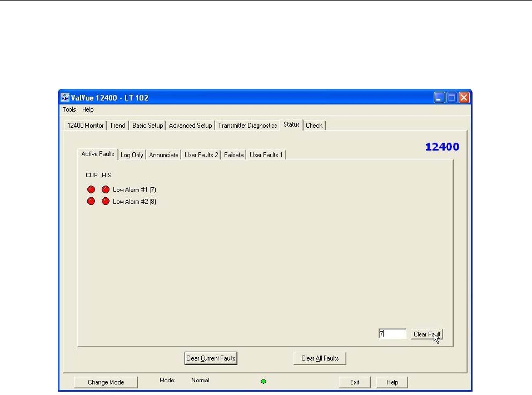Open the Basic Setup tab

(x=147, y=126)
